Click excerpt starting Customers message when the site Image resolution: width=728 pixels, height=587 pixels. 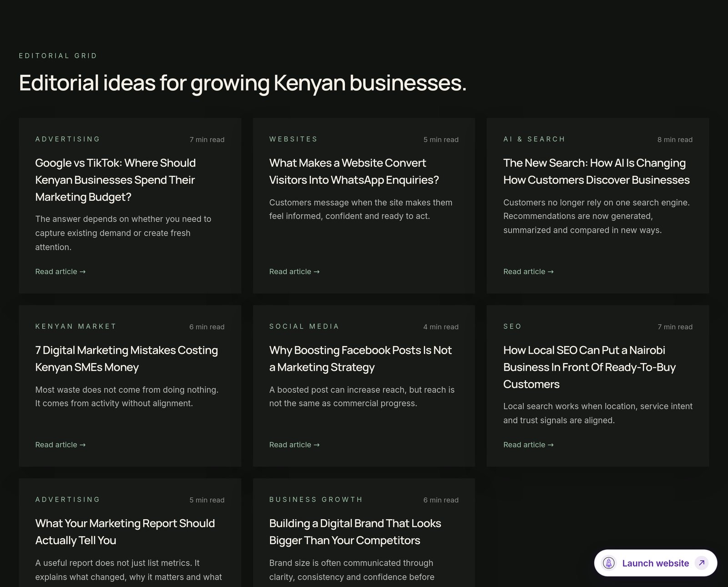pyautogui.click(x=361, y=209)
